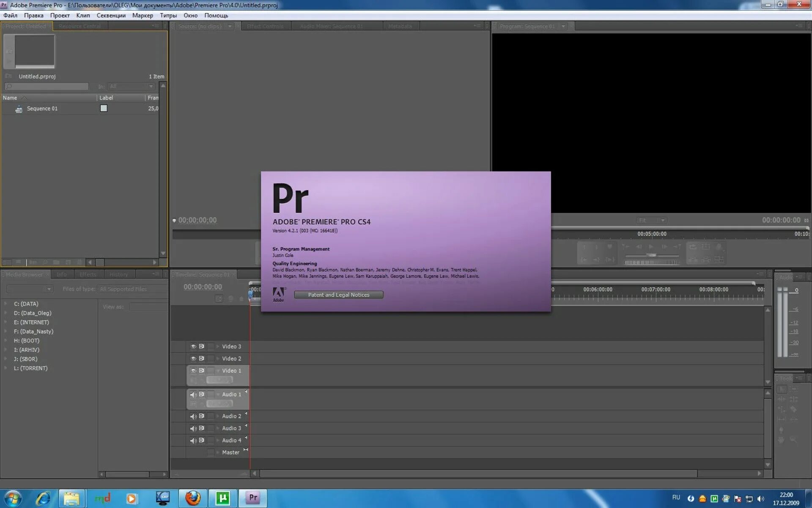Viewport: 812px width, 508px height.
Task: Mute Audio 4 track speaker toggle
Action: (193, 440)
